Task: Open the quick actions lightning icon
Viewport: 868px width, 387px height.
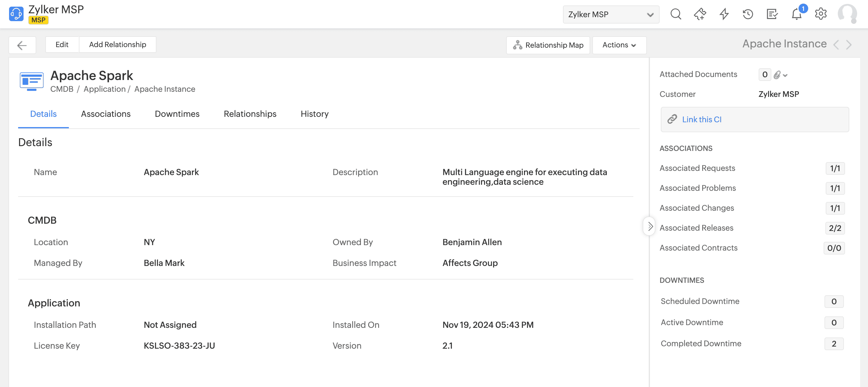Action: pyautogui.click(x=724, y=14)
